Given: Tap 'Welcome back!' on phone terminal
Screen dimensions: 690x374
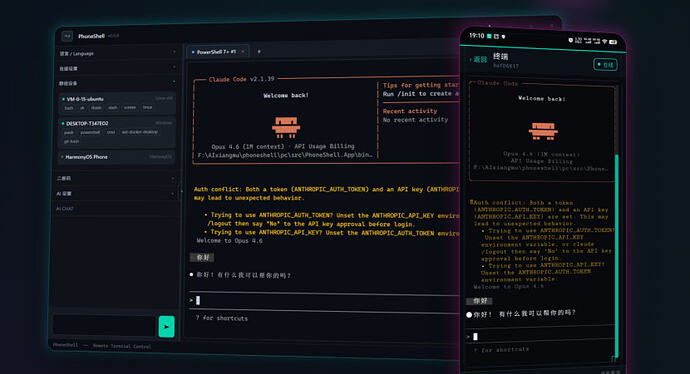Looking at the screenshot, I should point(542,99).
